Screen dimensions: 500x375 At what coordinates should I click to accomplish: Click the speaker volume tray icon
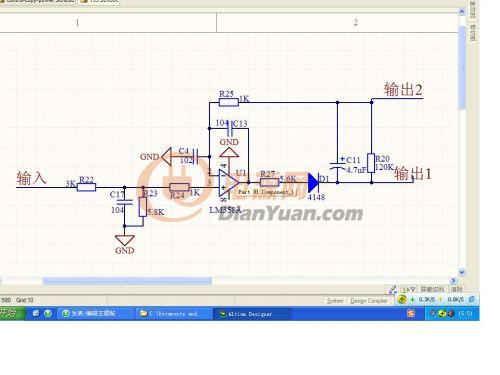tap(451, 313)
